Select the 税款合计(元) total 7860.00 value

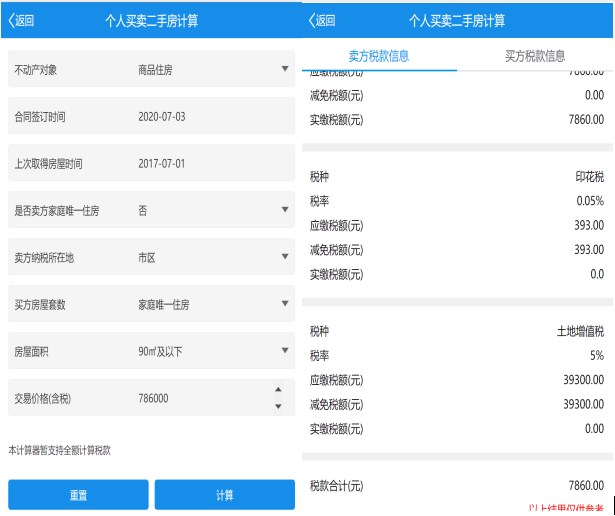pos(586,485)
